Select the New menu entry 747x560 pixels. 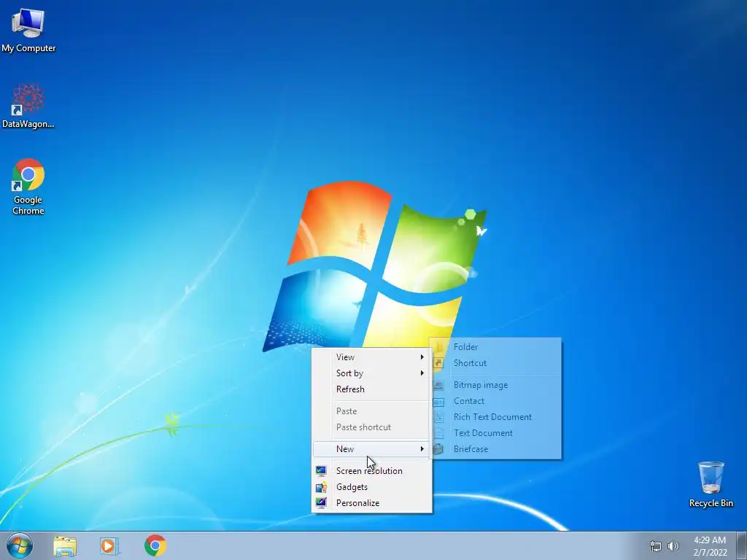371,449
